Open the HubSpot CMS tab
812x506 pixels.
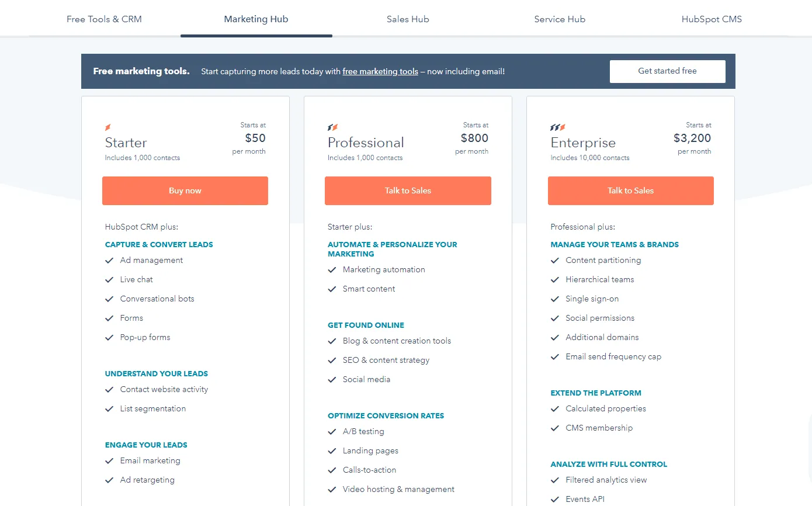click(712, 19)
